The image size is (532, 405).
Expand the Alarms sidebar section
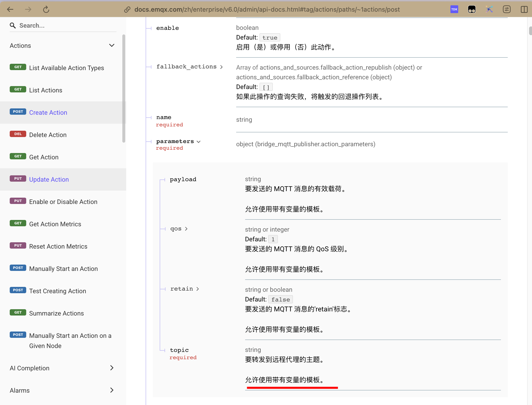tap(112, 390)
